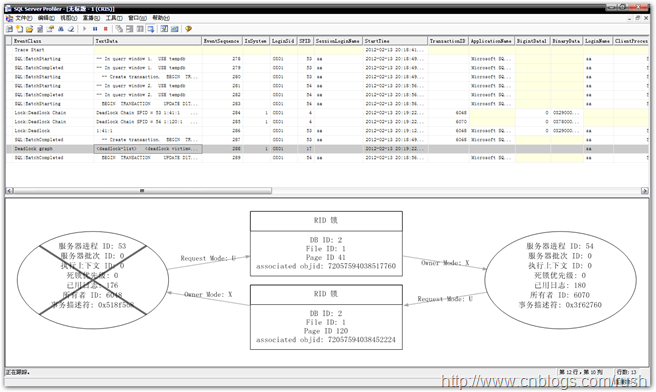The image size is (656, 392).
Task: Open the 帮助 menu
Action: pyautogui.click(x=161, y=18)
